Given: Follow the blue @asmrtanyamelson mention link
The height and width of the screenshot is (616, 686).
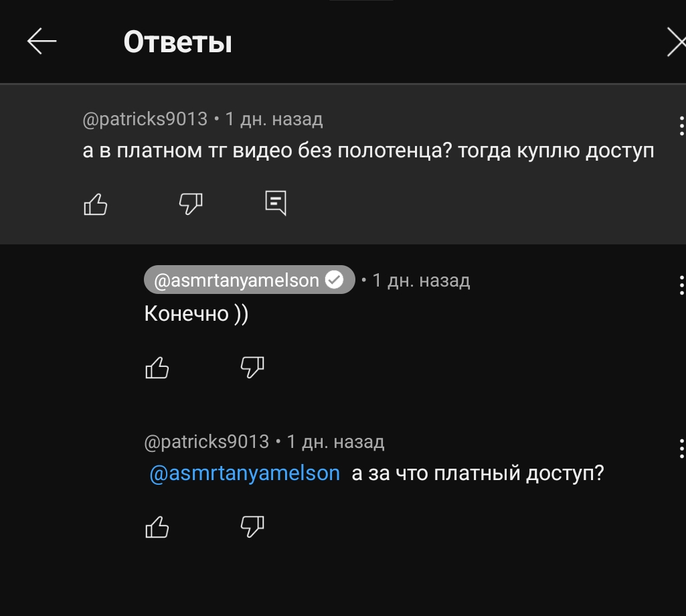Looking at the screenshot, I should 245,473.
